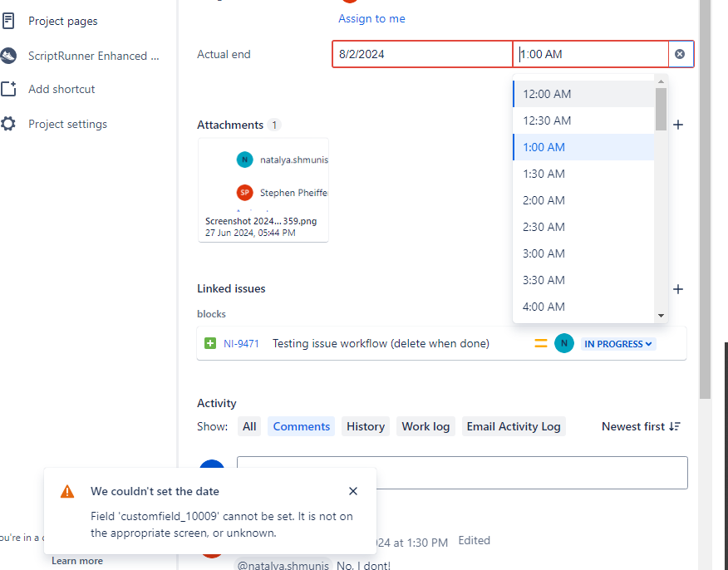Screen dimensions: 728x570
Task: Click the green issue type icon on NI-9471
Action: coord(209,342)
